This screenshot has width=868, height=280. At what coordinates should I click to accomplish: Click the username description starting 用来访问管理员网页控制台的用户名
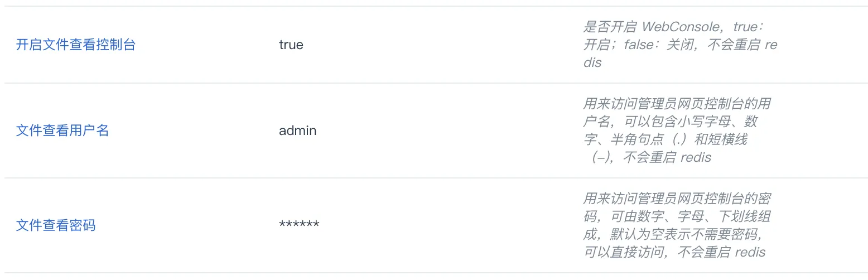pos(677,131)
